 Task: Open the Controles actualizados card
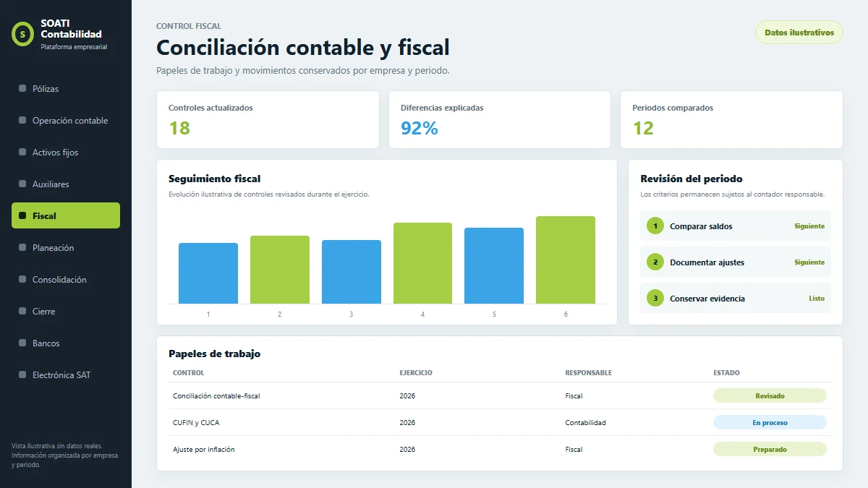click(x=268, y=120)
